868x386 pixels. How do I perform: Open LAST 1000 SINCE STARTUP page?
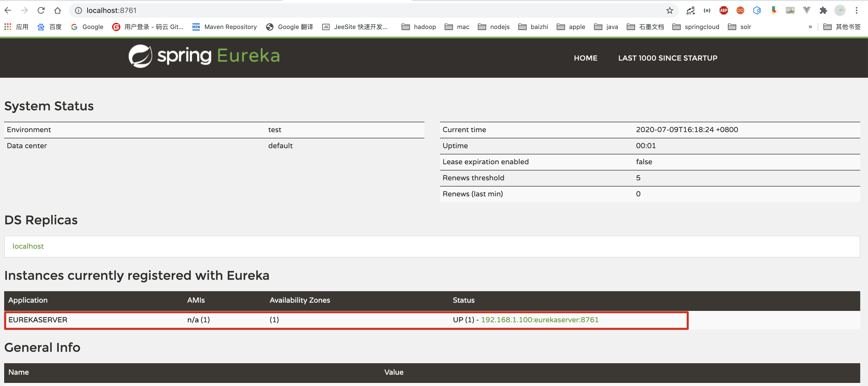pyautogui.click(x=667, y=58)
